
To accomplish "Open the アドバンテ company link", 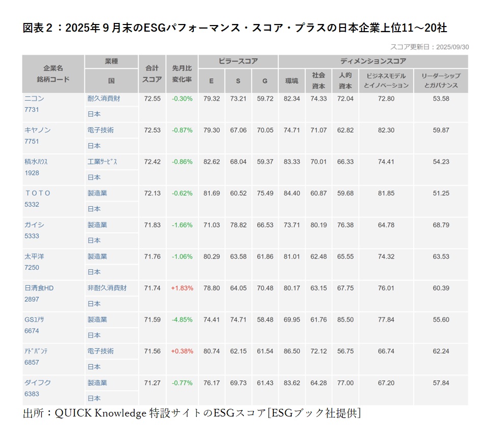I will 36,351.
